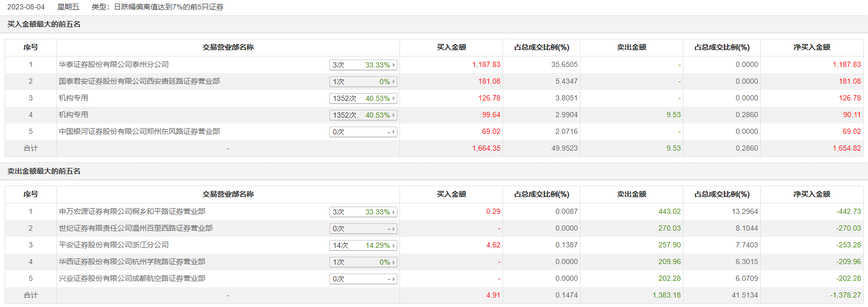This screenshot has width=868, height=307.
Task: Expand 世纪证券温州百里西路 0次 dropdown
Action: (x=363, y=229)
